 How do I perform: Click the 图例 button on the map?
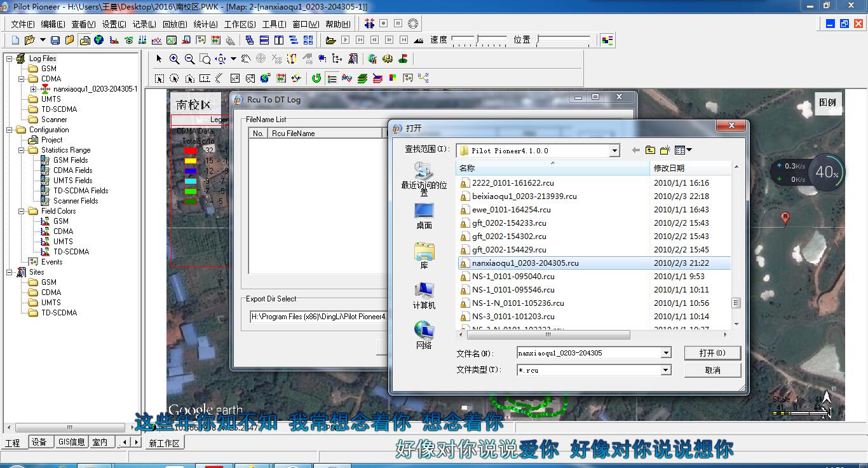click(x=827, y=102)
